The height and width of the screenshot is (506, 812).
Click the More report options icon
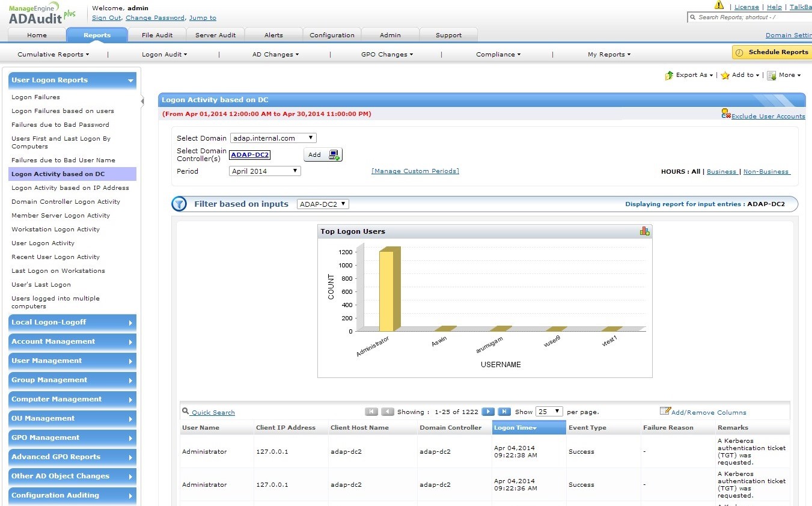pos(772,75)
